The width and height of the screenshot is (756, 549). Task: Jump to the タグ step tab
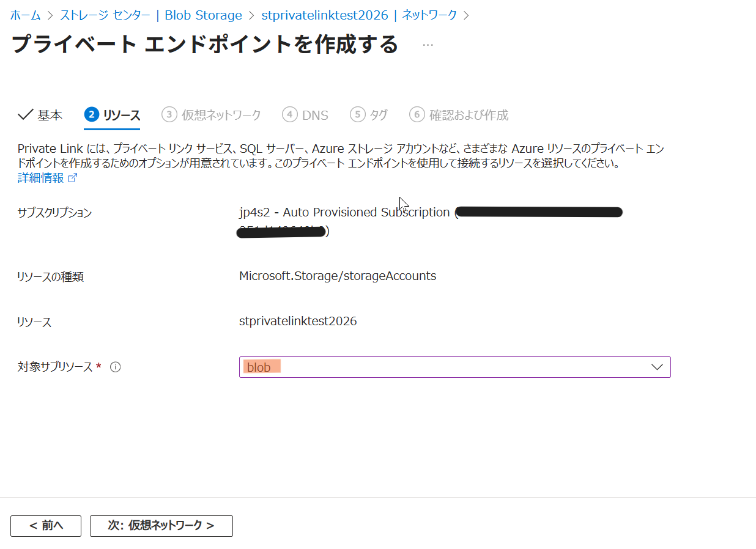(369, 115)
